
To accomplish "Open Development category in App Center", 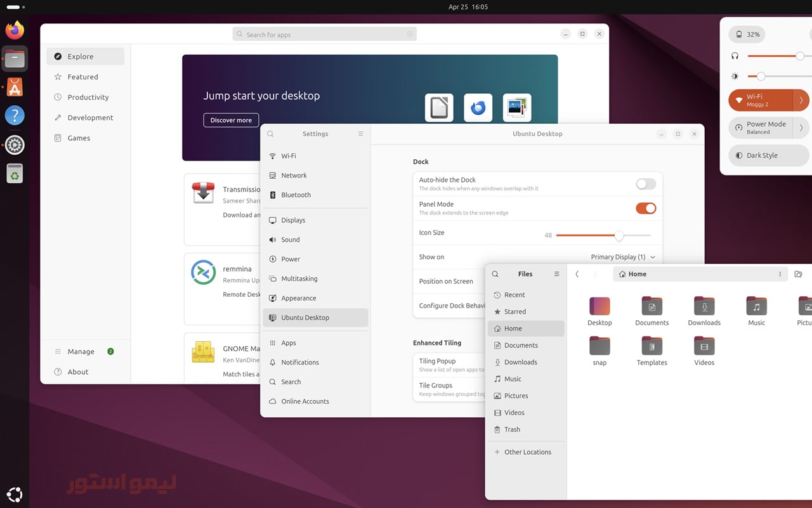I will pos(85,117).
